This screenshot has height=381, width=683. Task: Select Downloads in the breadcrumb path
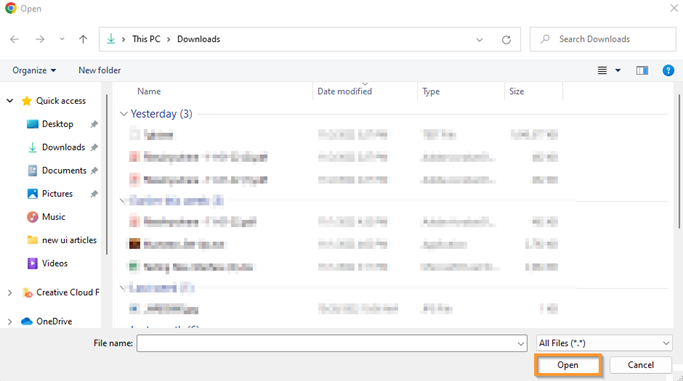click(x=199, y=39)
